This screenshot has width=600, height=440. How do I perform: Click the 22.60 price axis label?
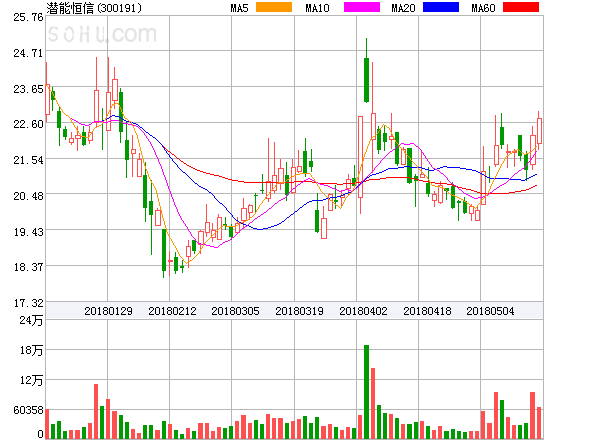tap(28, 124)
